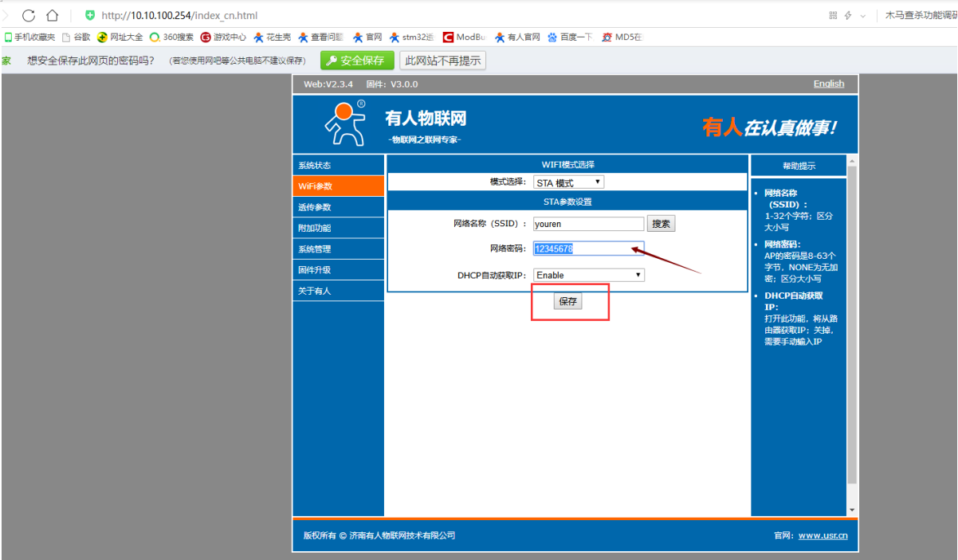958x560 pixels.
Task: Click the green security shield in address bar
Action: coord(90,15)
